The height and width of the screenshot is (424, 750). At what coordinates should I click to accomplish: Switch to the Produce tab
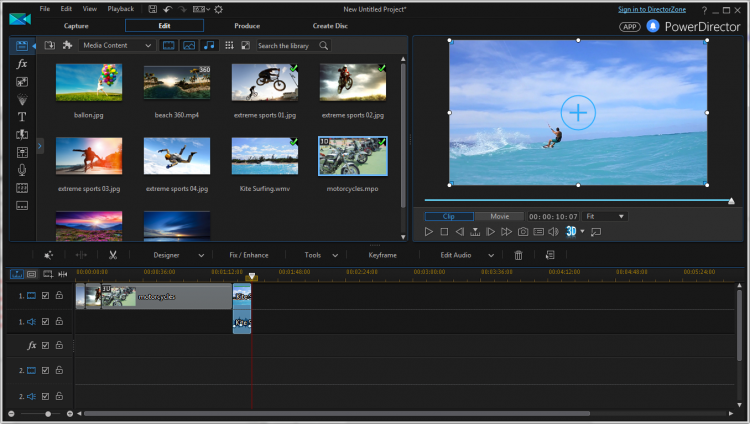click(x=246, y=25)
